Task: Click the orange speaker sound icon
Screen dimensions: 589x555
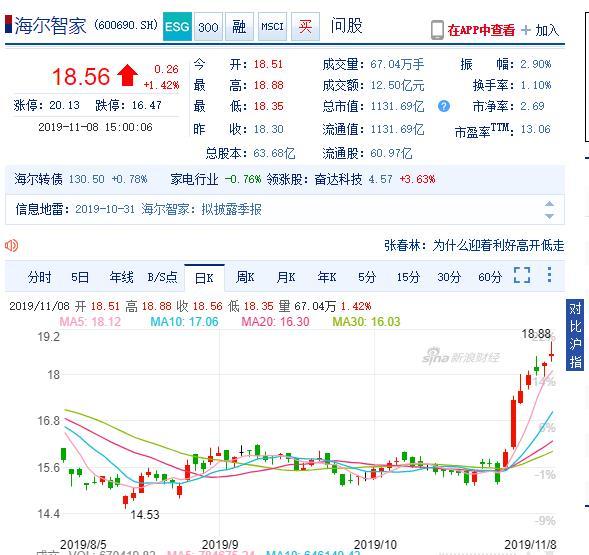Action: pyautogui.click(x=11, y=246)
